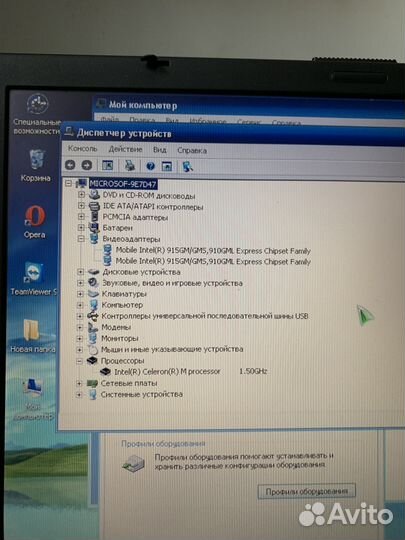Collapse the Процессоры node
This screenshot has height=540, width=405.
pos(80,361)
